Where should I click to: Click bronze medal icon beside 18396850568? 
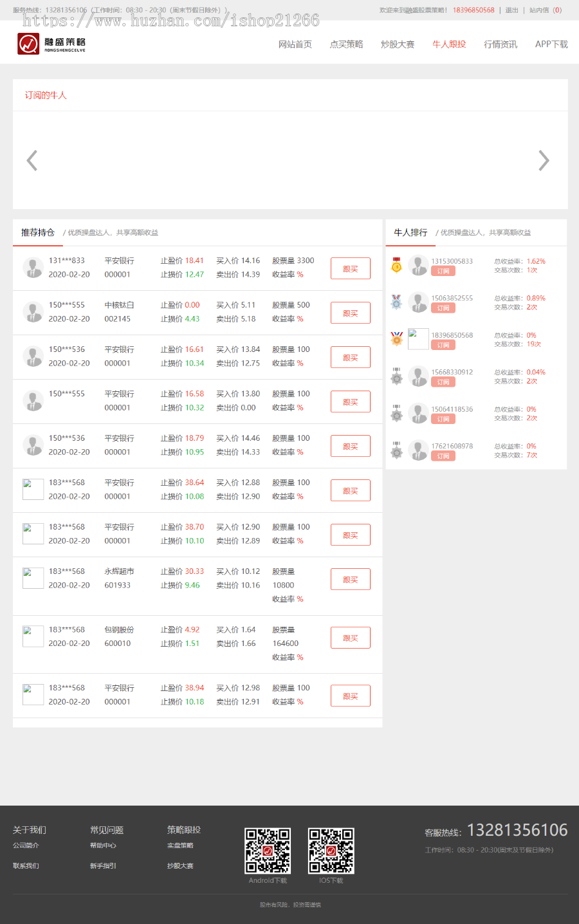396,338
